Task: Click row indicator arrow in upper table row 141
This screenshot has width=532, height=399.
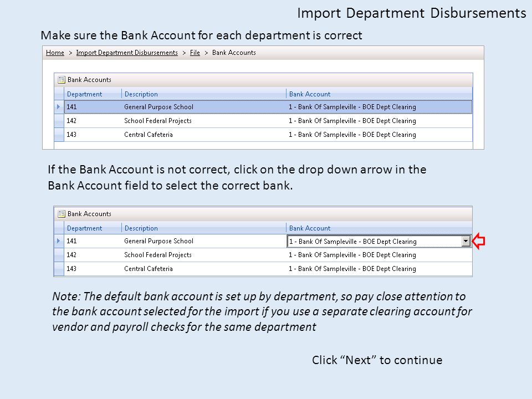Action: pos(59,107)
